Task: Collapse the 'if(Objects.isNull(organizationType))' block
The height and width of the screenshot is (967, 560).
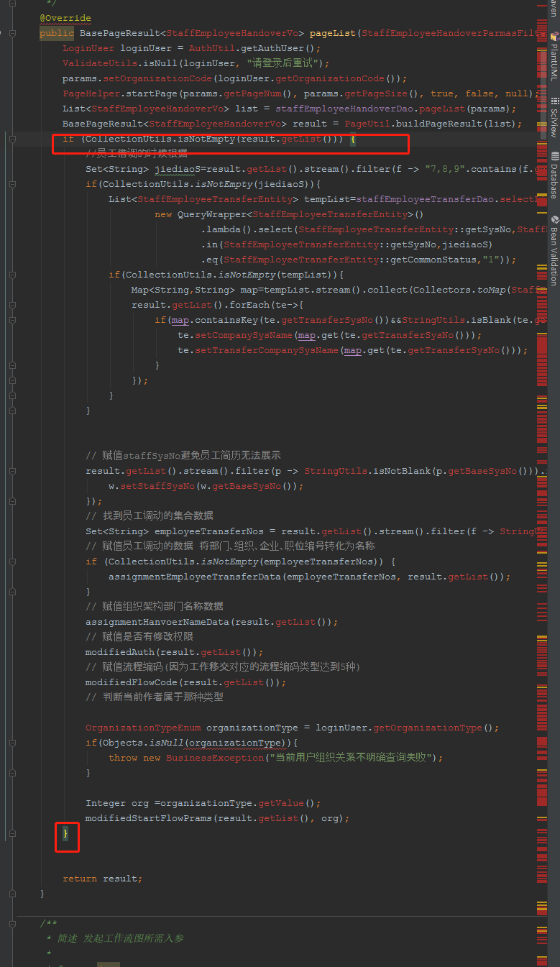Action: 12,743
